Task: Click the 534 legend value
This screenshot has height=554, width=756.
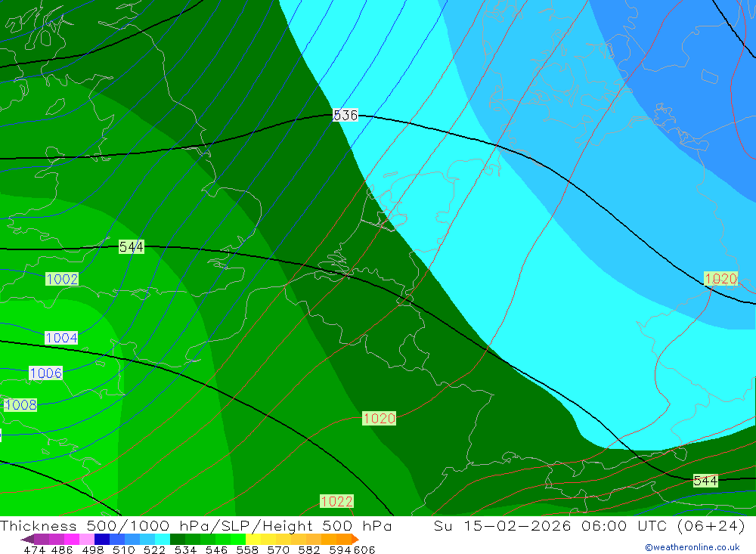Action: (185, 549)
